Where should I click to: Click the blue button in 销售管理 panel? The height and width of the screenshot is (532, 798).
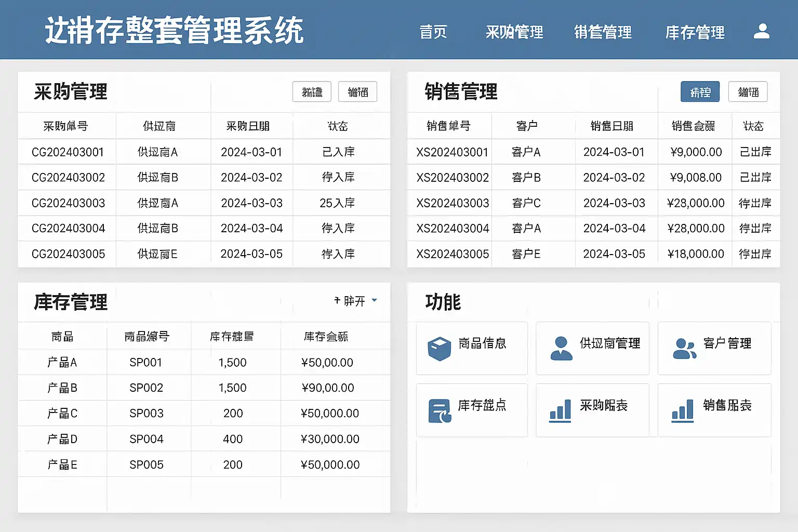[x=700, y=92]
